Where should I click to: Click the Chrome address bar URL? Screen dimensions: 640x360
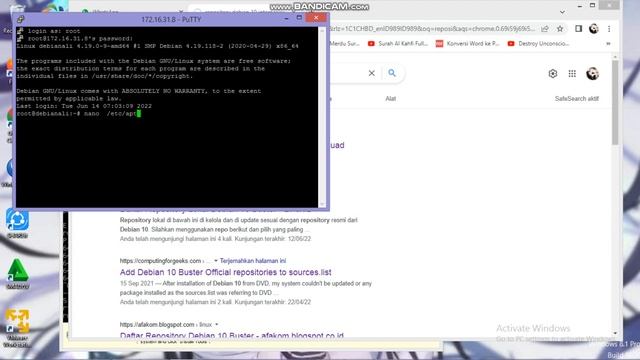431,29
